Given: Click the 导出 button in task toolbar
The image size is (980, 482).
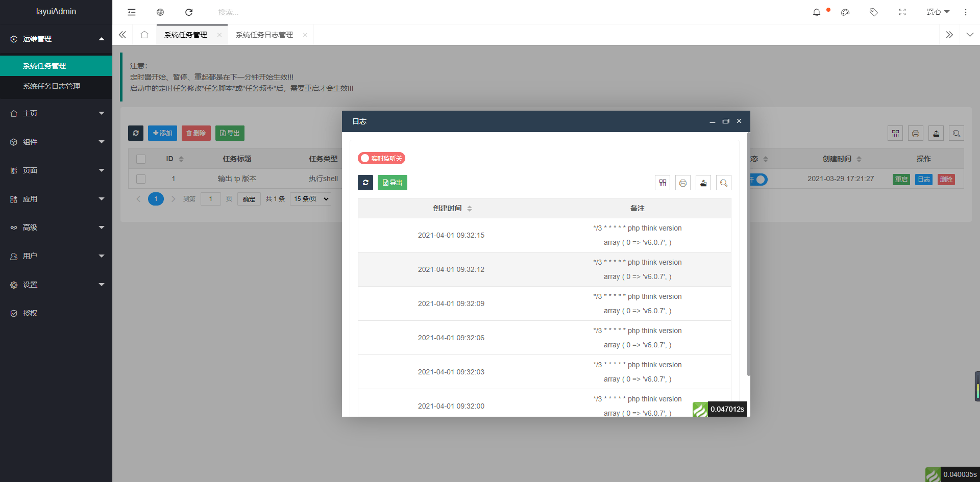Looking at the screenshot, I should pyautogui.click(x=230, y=133).
